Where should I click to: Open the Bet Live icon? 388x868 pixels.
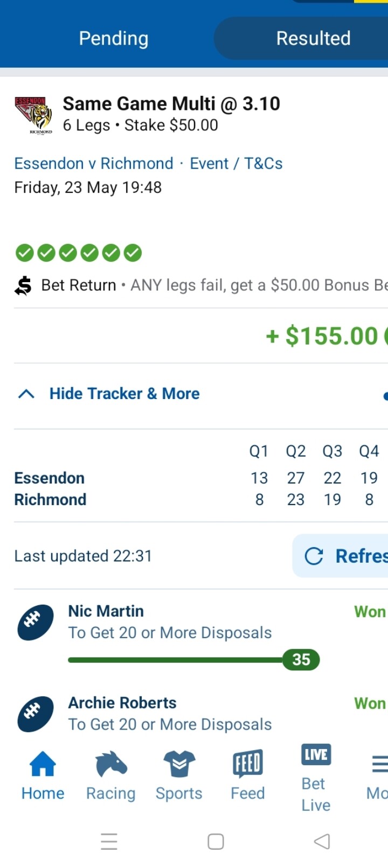pos(316,755)
